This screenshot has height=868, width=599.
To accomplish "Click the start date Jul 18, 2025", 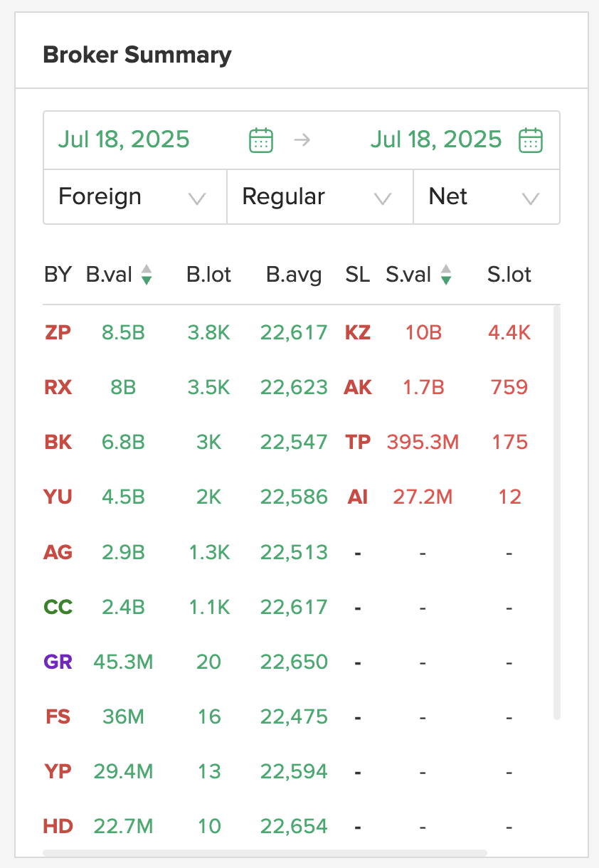I will click(x=124, y=139).
